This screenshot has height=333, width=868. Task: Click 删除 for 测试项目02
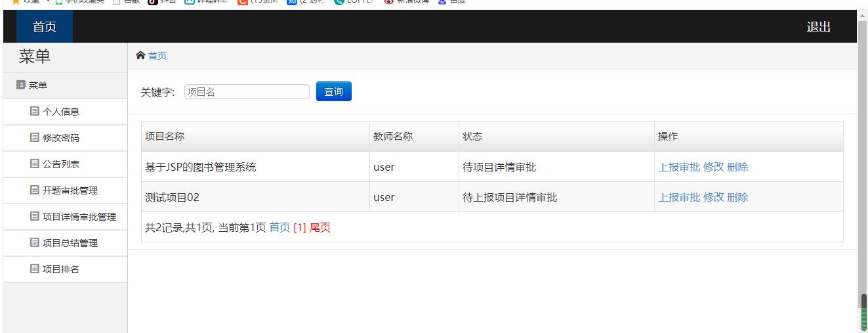pos(738,197)
